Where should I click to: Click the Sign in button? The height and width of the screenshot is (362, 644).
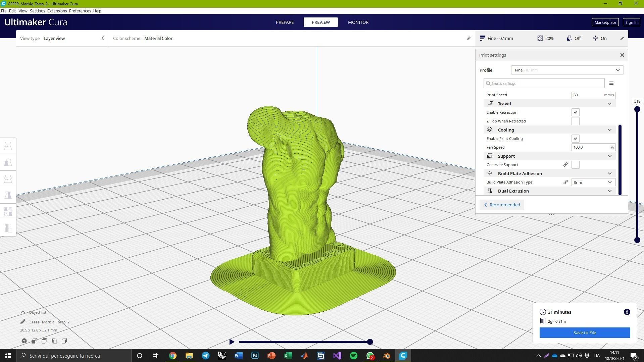point(631,22)
